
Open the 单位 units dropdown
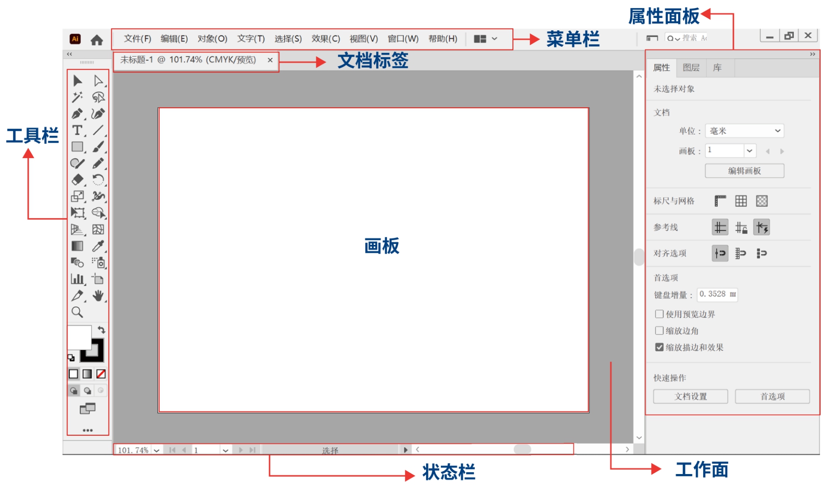[x=745, y=131]
